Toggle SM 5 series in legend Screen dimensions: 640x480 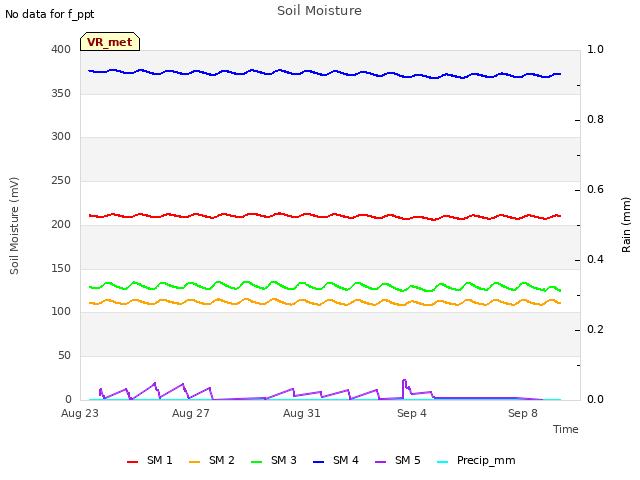(398, 461)
